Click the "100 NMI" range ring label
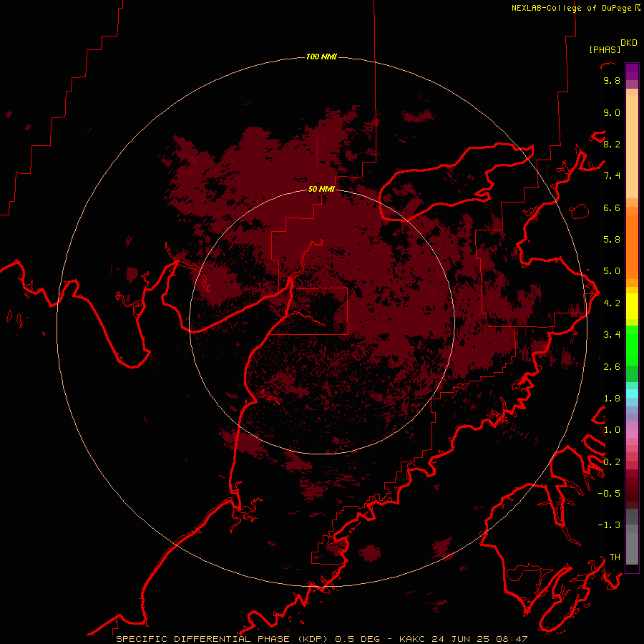The image size is (644, 644). [321, 57]
